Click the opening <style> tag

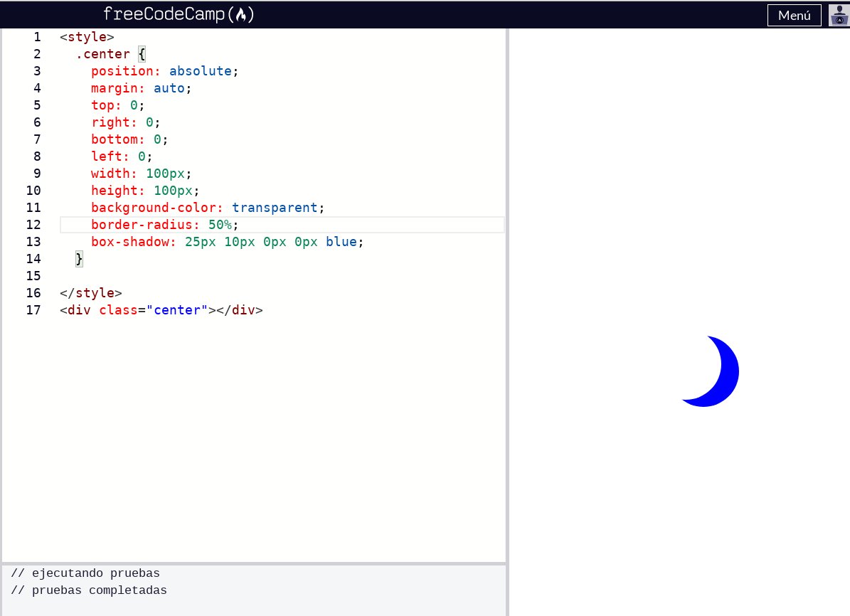[x=87, y=37]
